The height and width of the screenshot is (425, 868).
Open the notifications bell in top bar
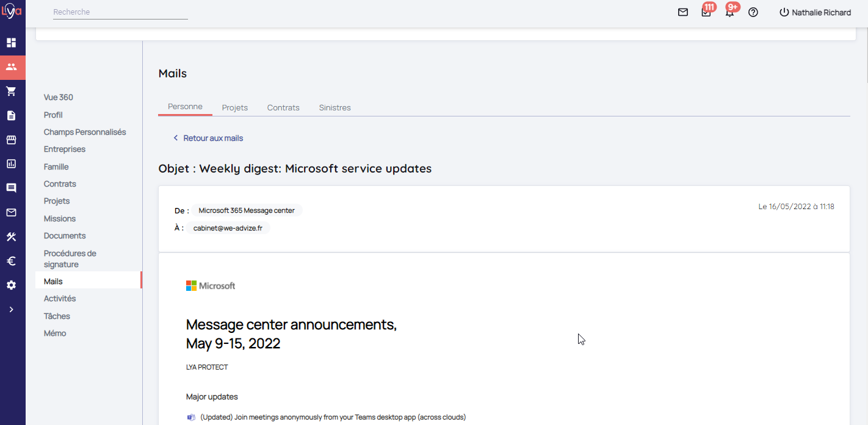729,12
